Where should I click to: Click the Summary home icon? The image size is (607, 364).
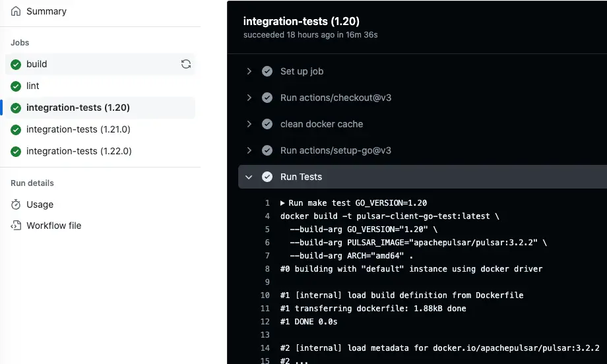16,11
